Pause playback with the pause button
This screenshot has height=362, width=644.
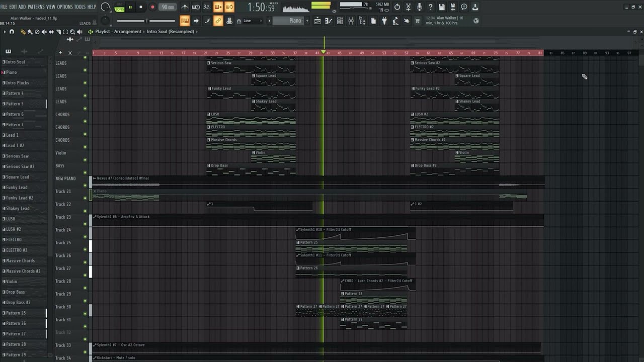tap(130, 7)
